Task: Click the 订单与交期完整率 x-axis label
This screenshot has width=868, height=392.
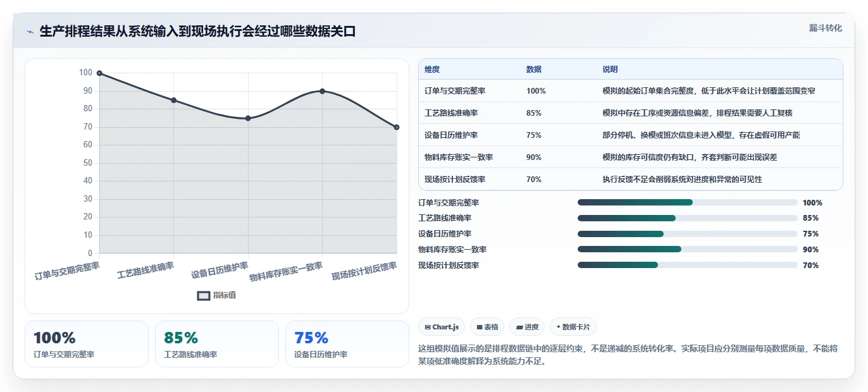Action: click(x=67, y=271)
